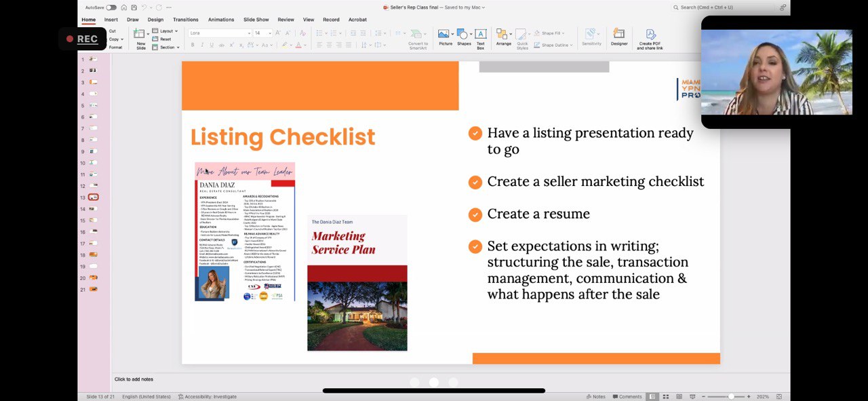Switch to Slide Sorter view
This screenshot has height=401, width=868.
tap(666, 396)
